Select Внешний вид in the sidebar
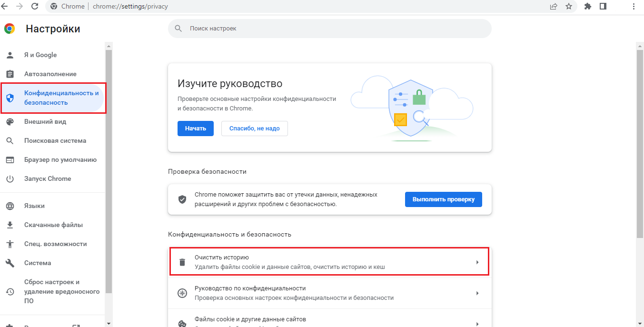644x327 pixels. point(45,122)
